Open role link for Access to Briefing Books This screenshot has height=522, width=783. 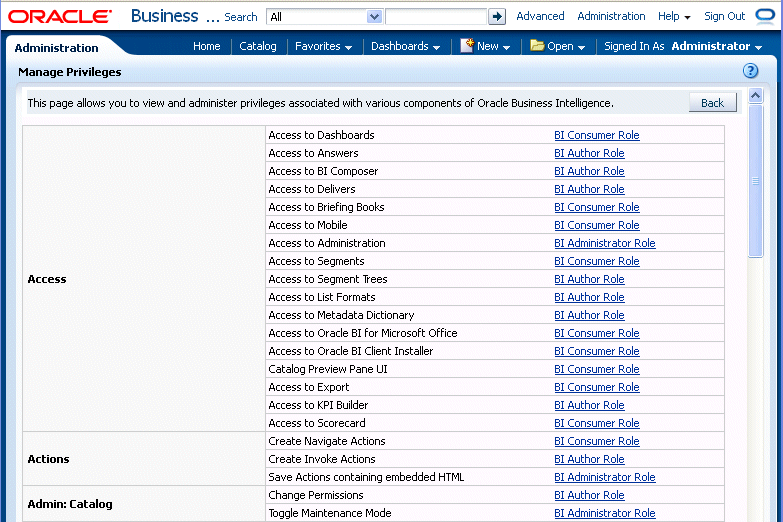click(x=597, y=207)
